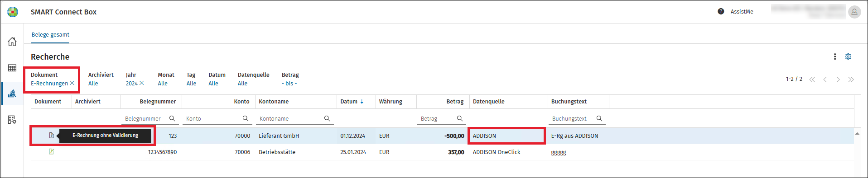Viewport: 868px width, 178px height.
Task: Open the three-dot more options menu
Action: click(835, 56)
